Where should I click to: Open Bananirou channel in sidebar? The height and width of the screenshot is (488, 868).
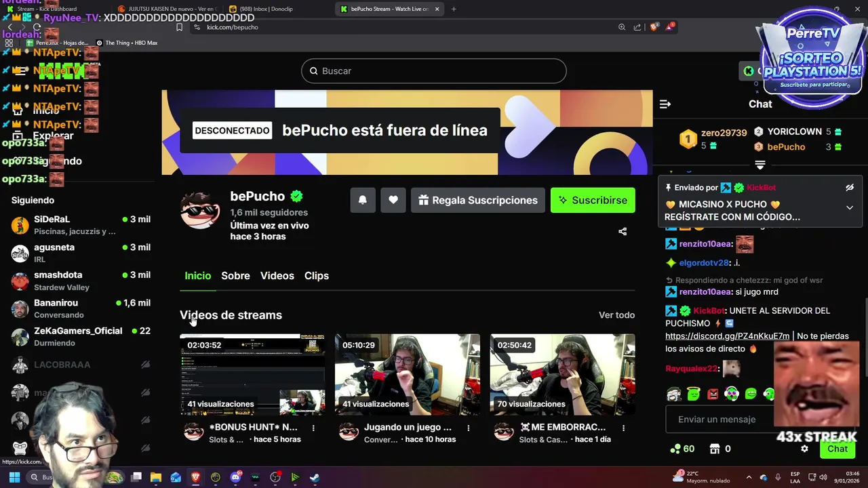[x=80, y=308]
